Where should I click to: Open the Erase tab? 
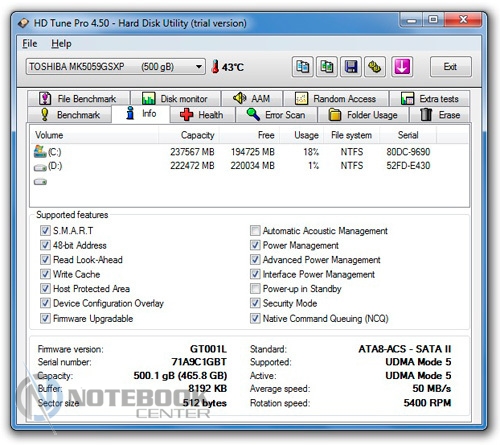(440, 115)
